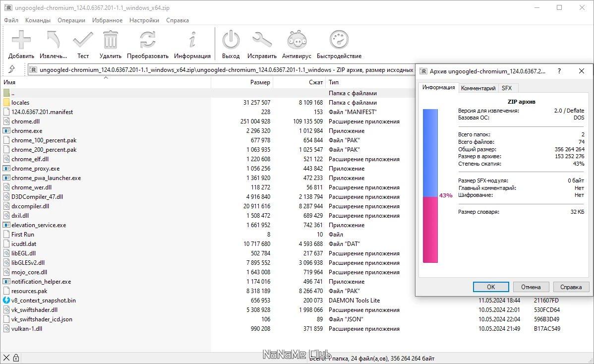594x364 pixels.
Task: Select the 124.0.6367.201.manifest file
Action: click(42, 112)
